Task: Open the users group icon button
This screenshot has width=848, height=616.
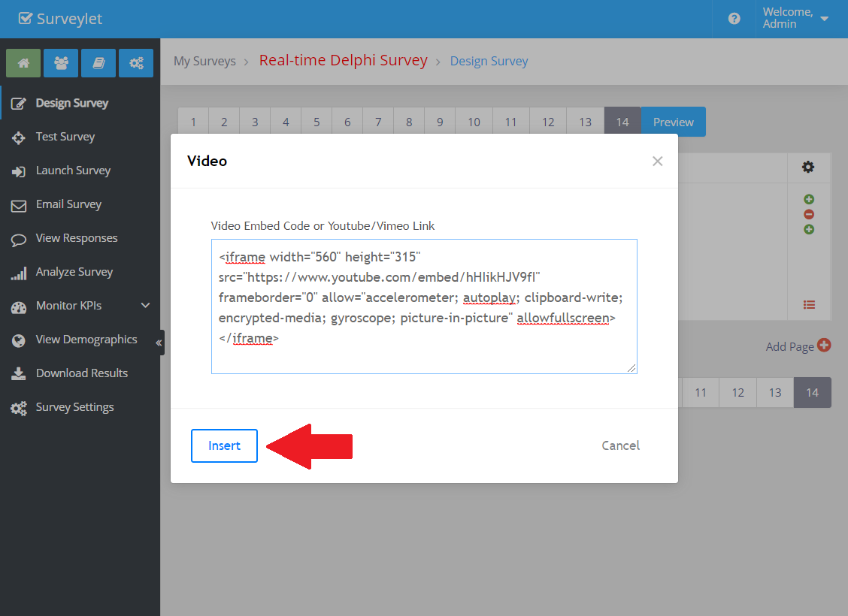Action: pyautogui.click(x=61, y=63)
